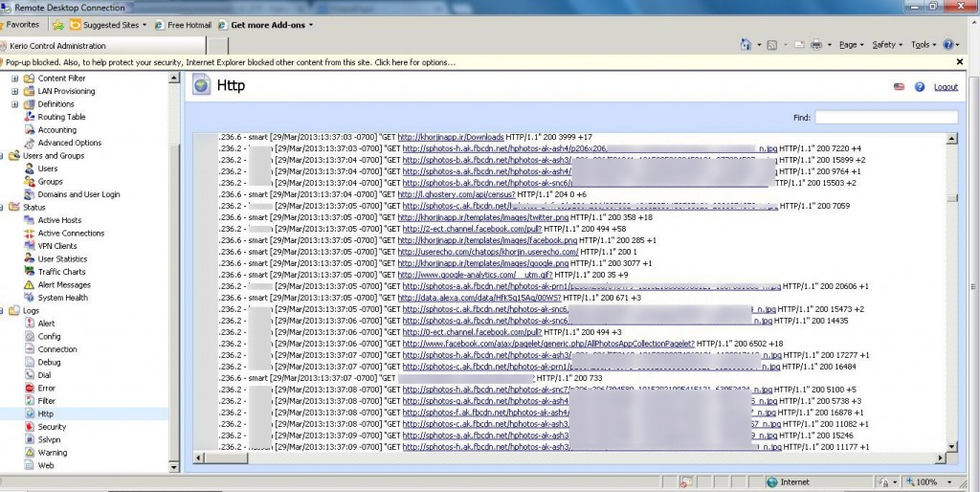This screenshot has width=980, height=492.
Task: Click in the Find search field
Action: pos(886,117)
